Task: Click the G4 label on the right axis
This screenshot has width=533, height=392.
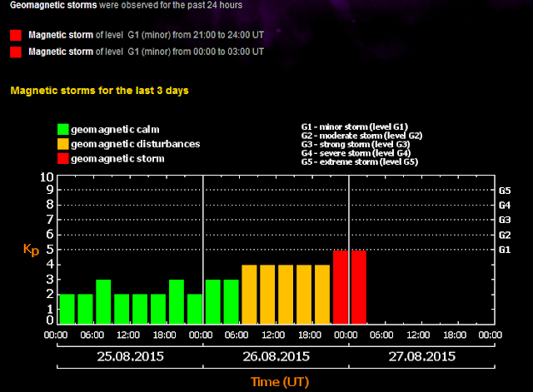Action: tap(505, 206)
